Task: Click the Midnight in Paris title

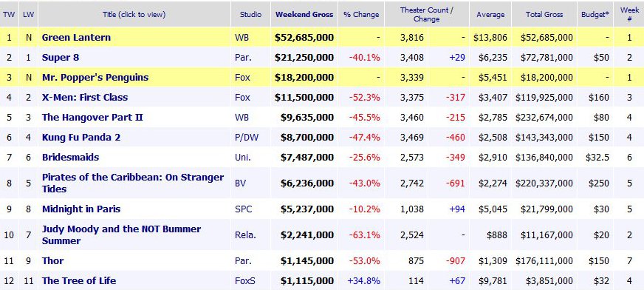Action: [x=81, y=209]
